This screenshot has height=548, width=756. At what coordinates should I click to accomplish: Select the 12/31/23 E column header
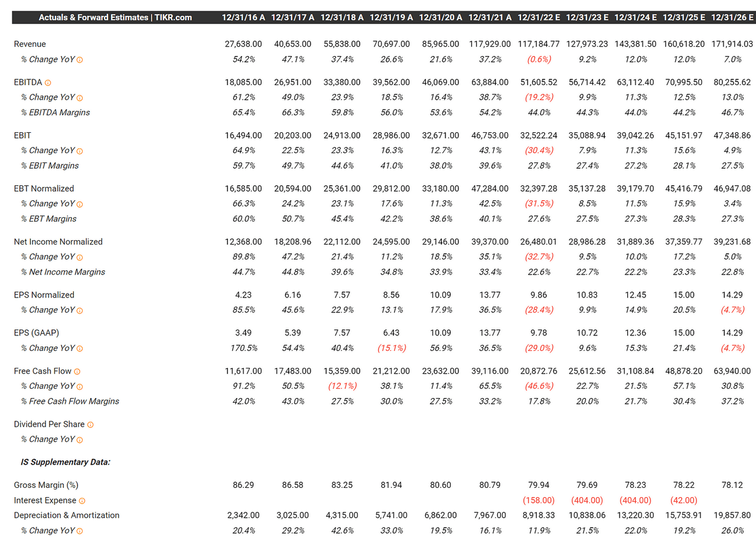(588, 17)
